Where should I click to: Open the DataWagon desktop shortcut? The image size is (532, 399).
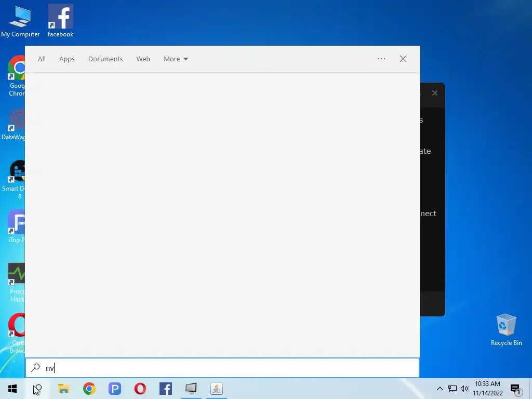[13, 125]
